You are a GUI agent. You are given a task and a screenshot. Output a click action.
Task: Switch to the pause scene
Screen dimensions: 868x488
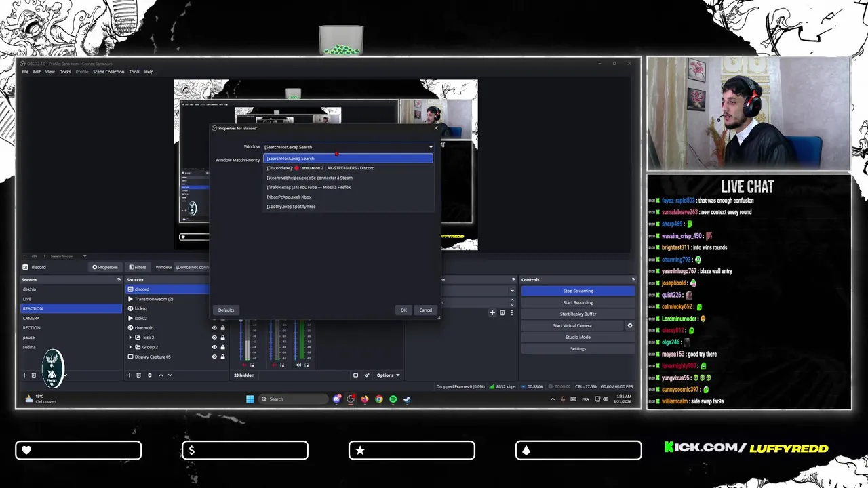pyautogui.click(x=71, y=337)
